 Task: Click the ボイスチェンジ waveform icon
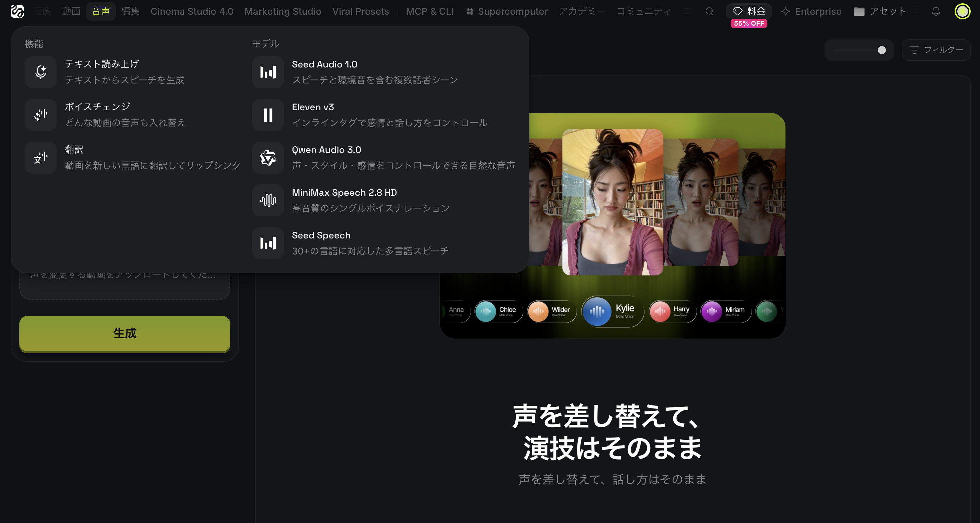click(41, 115)
